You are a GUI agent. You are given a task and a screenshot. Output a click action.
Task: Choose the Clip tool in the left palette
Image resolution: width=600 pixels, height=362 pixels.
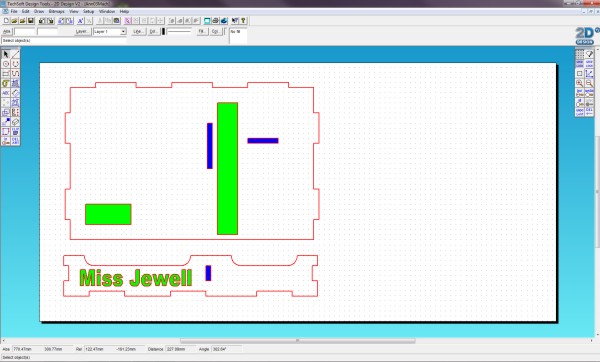[15, 131]
